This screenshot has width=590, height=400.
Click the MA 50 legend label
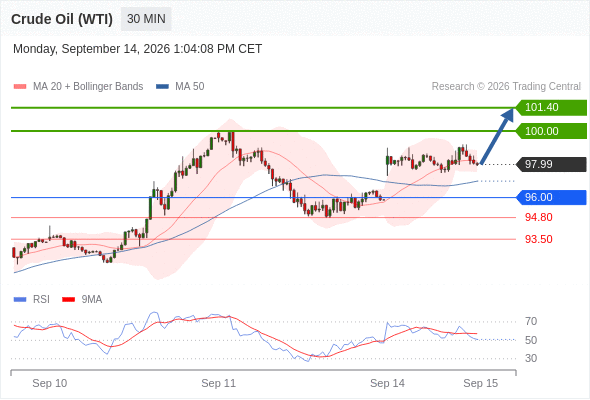(x=190, y=87)
